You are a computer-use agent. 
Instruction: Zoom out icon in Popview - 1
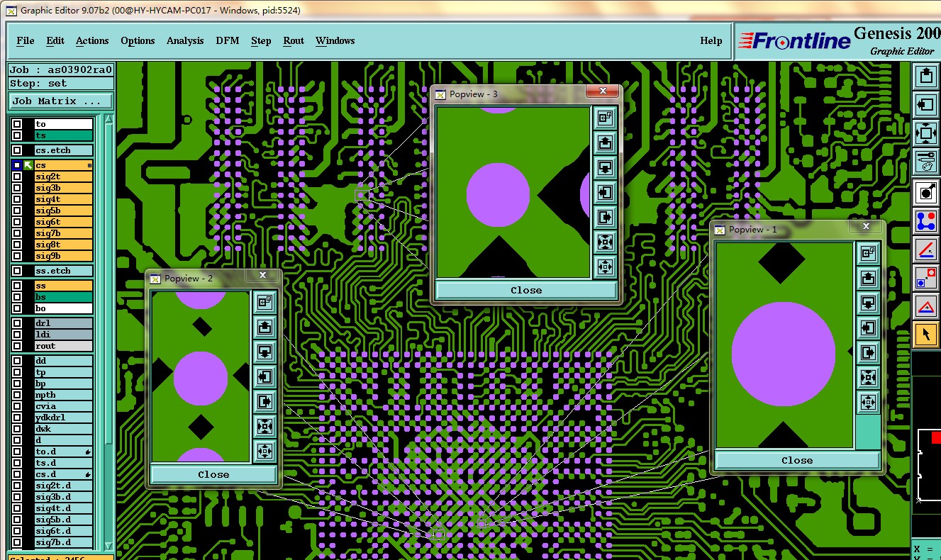pos(868,402)
